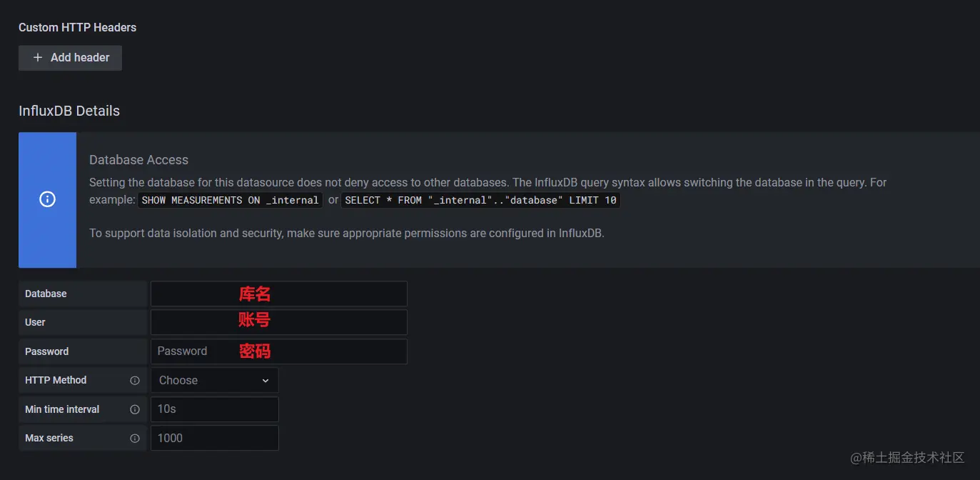Click the Max series 1000 field
Image resolution: width=980 pixels, height=480 pixels.
click(x=215, y=438)
